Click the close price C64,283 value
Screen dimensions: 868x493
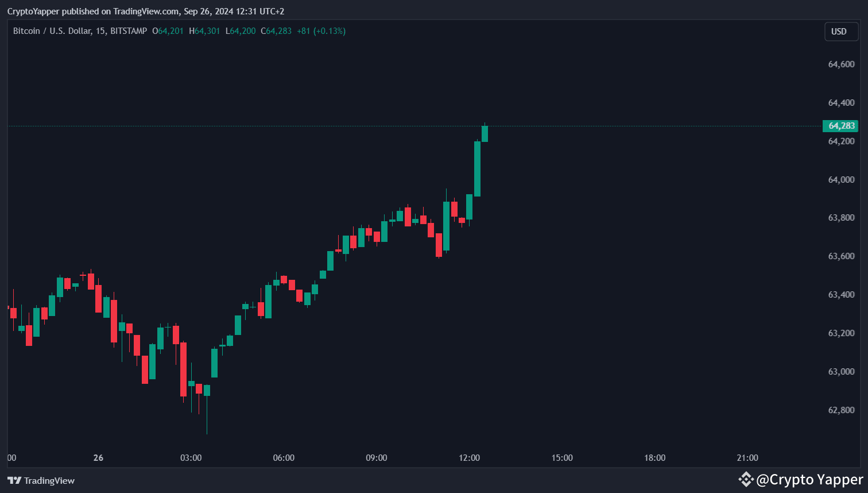point(276,31)
